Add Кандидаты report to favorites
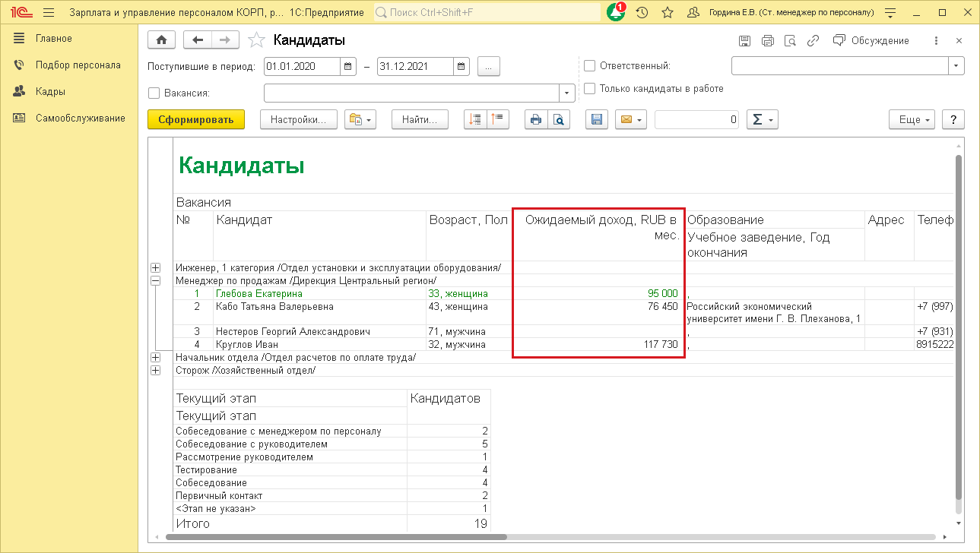This screenshot has width=980, height=553. click(257, 40)
